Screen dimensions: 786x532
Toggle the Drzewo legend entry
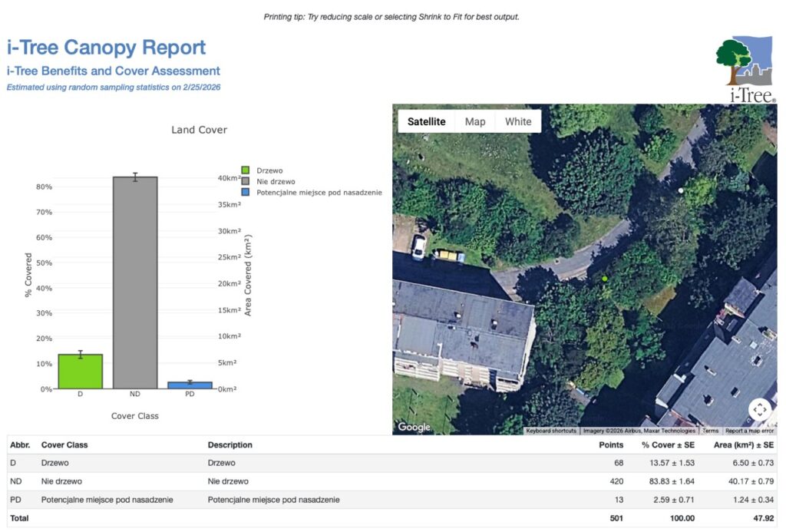coord(269,170)
